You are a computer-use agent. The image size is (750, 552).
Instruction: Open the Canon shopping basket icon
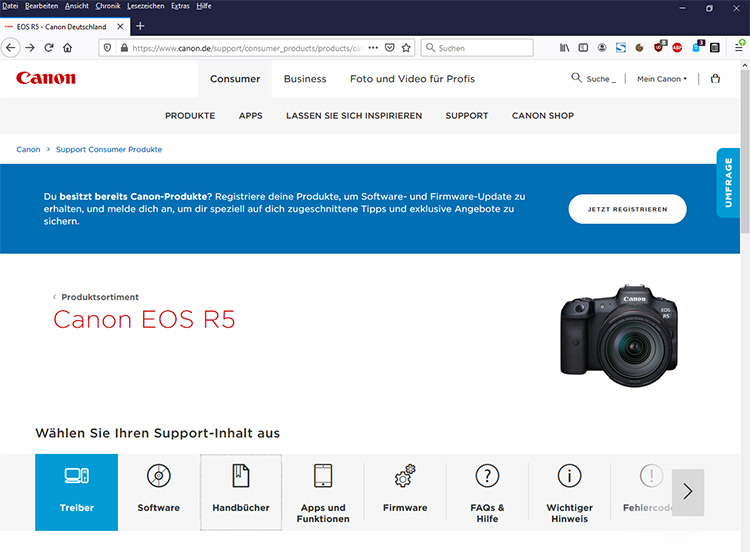[715, 78]
